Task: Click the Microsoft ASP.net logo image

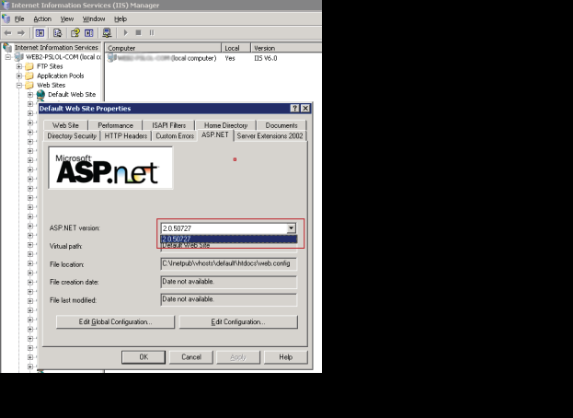Action: click(x=111, y=168)
